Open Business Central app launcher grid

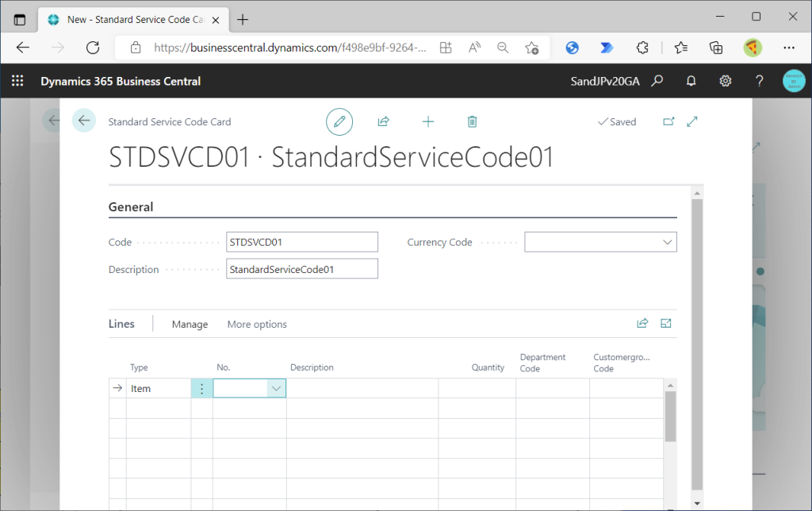[x=17, y=81]
